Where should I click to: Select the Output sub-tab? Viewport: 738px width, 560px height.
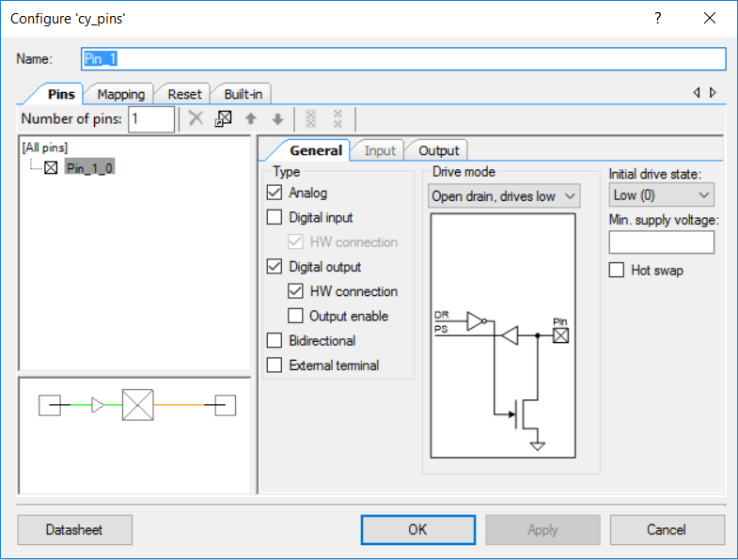click(x=439, y=150)
